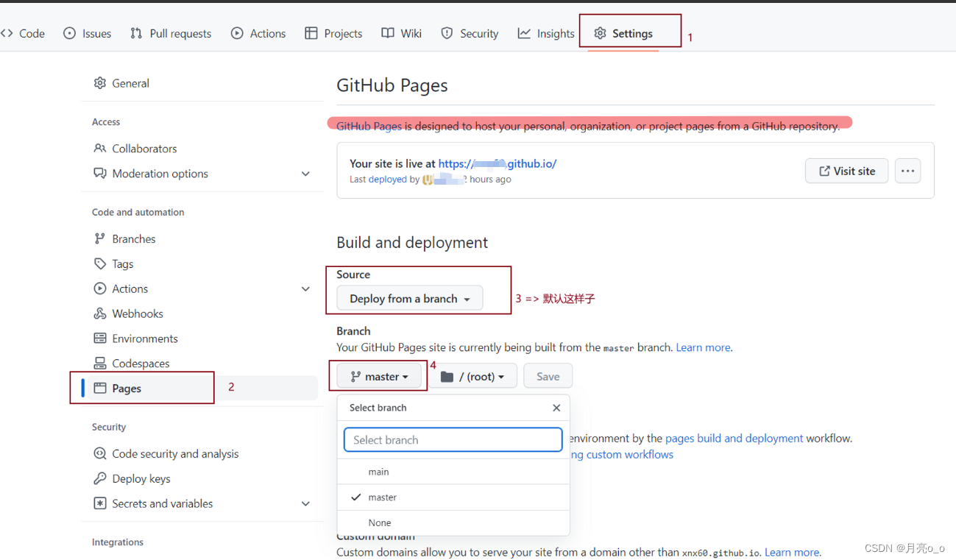Open Deploy keys settings
The height and width of the screenshot is (560, 956).
[202, 478]
